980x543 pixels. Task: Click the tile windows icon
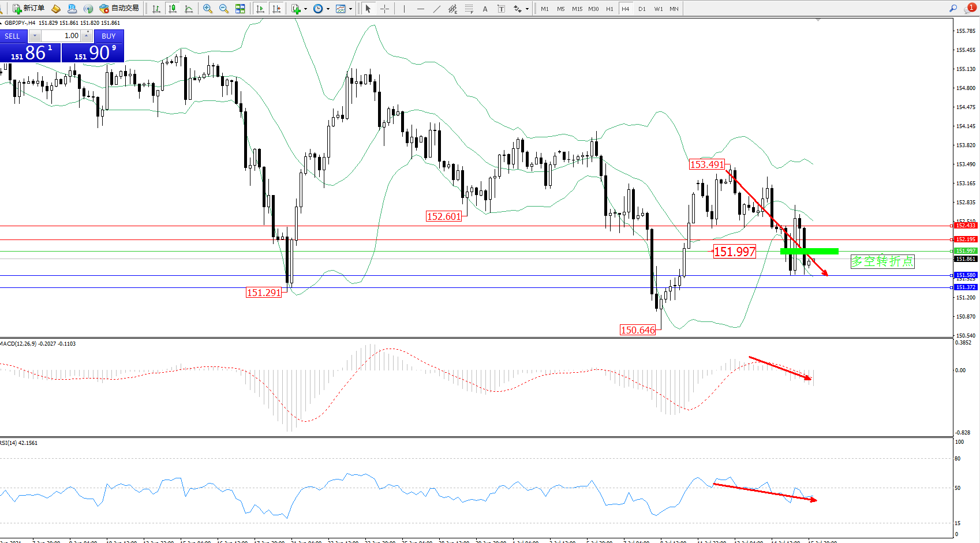(x=240, y=9)
